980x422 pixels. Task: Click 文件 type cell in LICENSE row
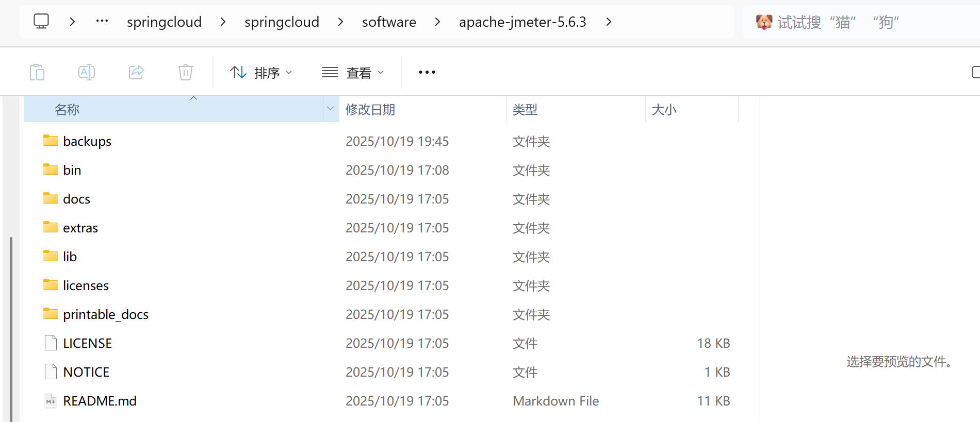coord(525,343)
